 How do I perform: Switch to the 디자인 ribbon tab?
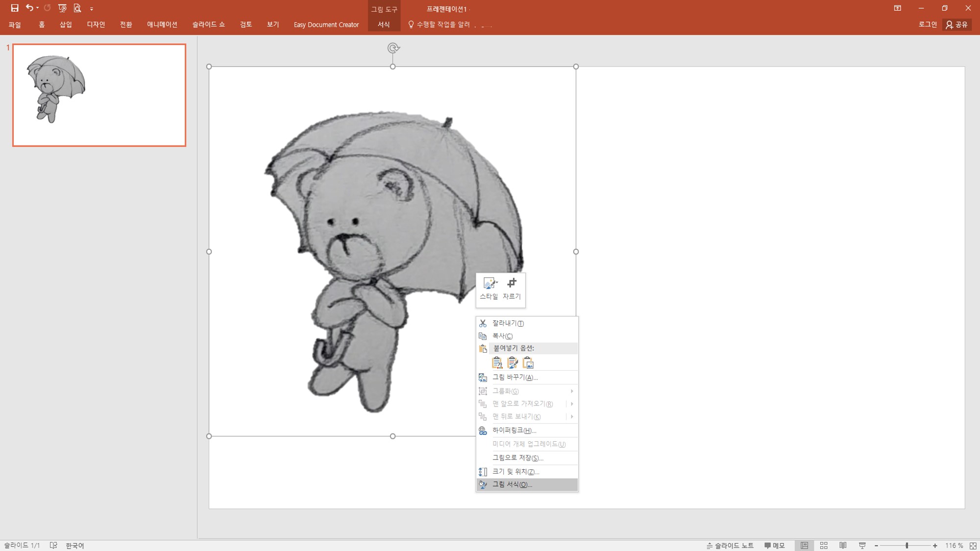pyautogui.click(x=96, y=24)
